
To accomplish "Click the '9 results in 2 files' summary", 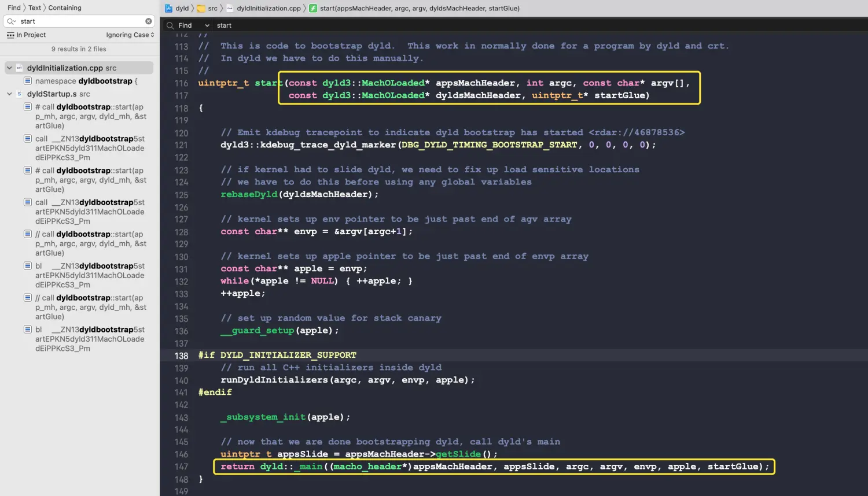I will coord(79,49).
